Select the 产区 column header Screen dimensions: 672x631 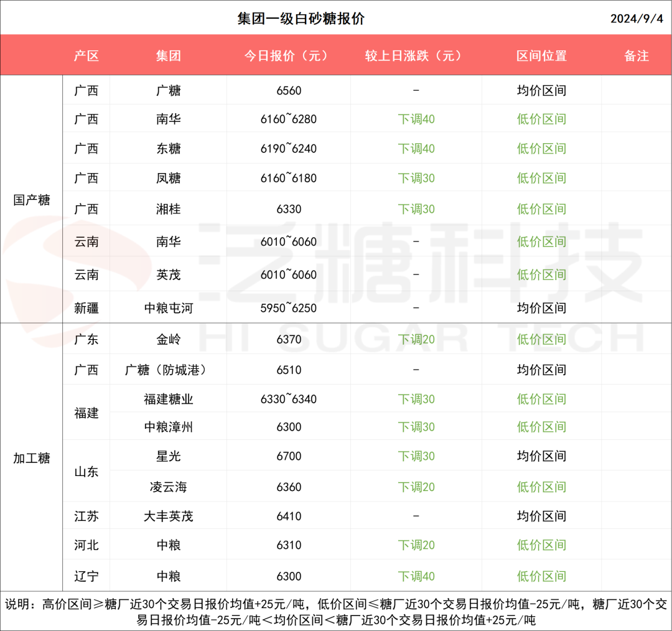coord(86,56)
